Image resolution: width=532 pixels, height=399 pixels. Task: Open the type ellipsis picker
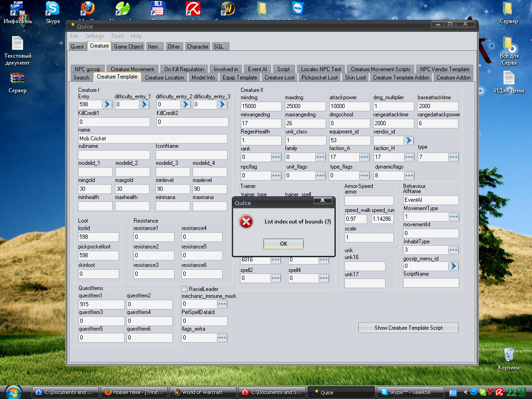coord(453,157)
